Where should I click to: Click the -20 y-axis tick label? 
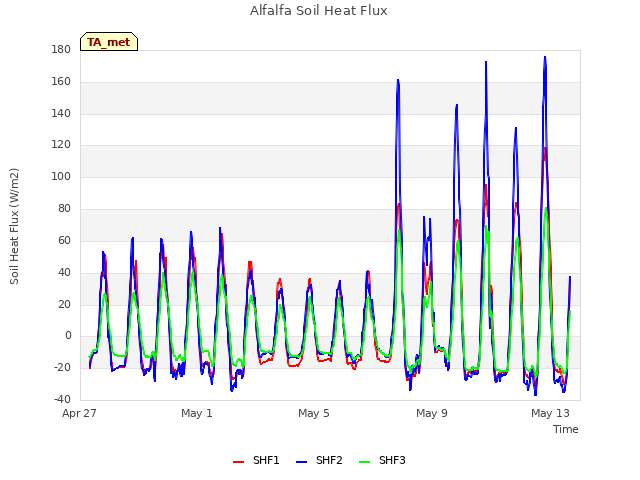point(62,367)
